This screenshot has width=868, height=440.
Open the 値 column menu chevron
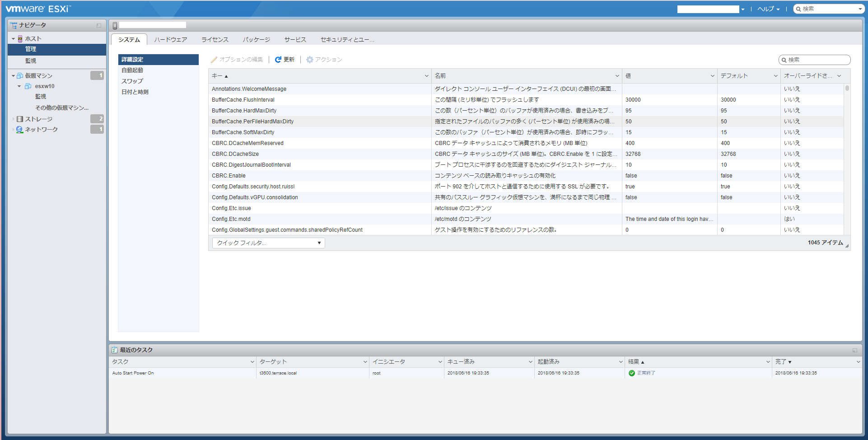[713, 76]
